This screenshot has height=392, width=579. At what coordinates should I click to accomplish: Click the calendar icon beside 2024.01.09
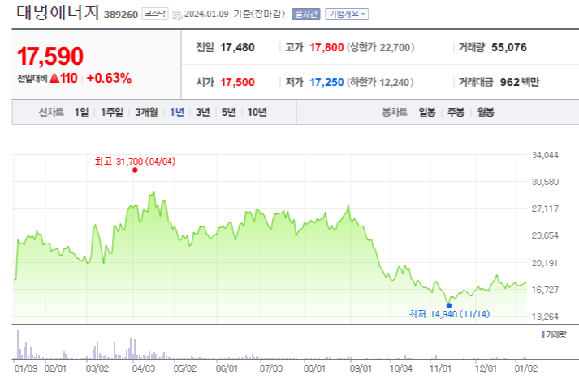coord(177,15)
